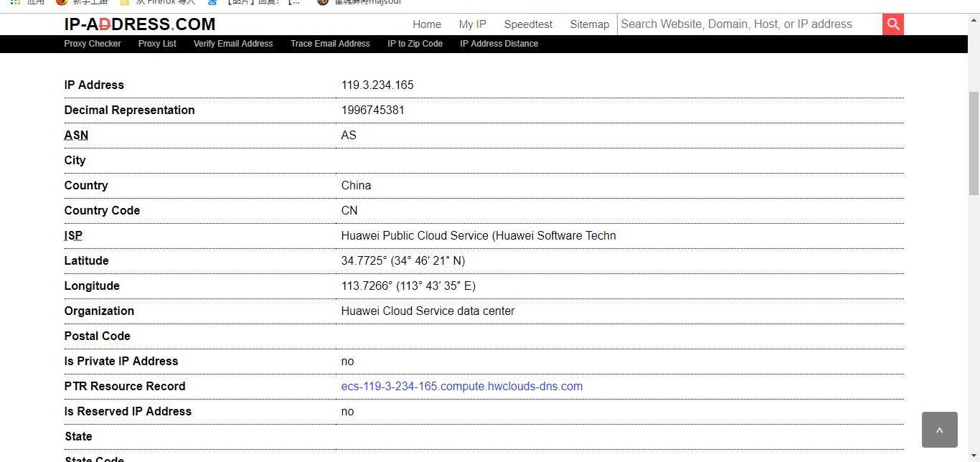Open IP to Zip Code tool
The width and height of the screenshot is (980, 462).
[415, 44]
